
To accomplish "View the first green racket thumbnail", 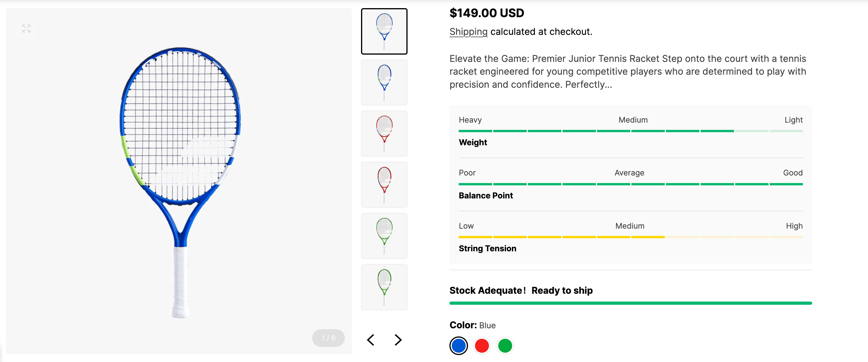I will (x=384, y=236).
